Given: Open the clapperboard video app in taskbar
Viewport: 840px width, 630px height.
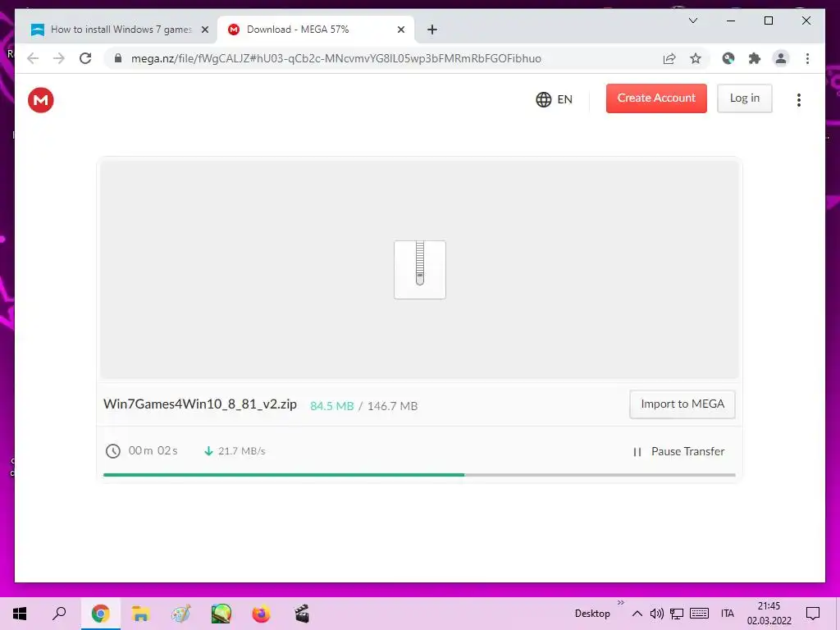Looking at the screenshot, I should (302, 614).
